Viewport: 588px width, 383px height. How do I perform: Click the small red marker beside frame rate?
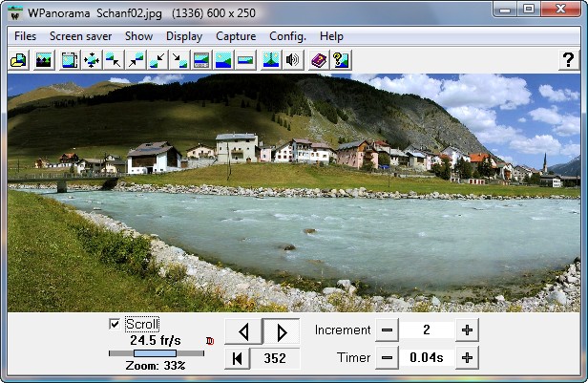[x=210, y=341]
